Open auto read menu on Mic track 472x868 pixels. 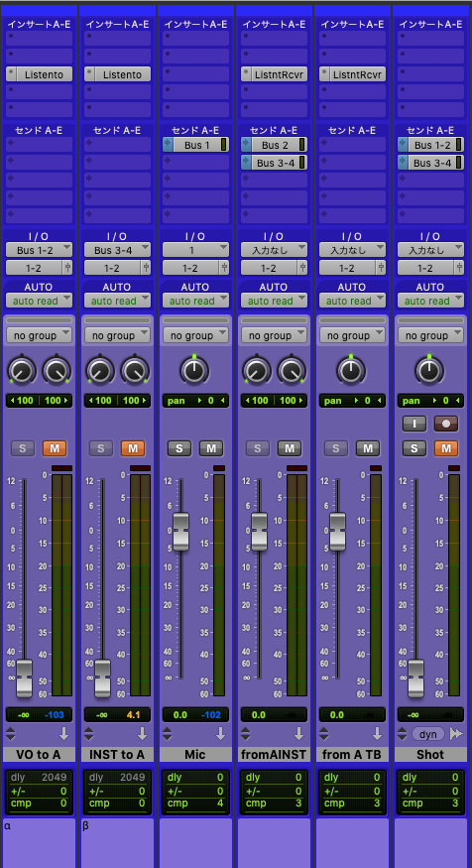point(195,301)
